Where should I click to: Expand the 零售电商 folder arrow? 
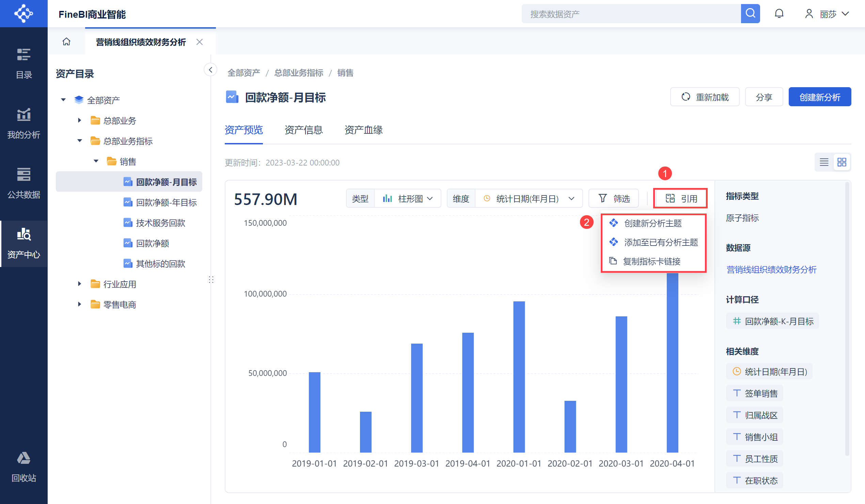[79, 304]
